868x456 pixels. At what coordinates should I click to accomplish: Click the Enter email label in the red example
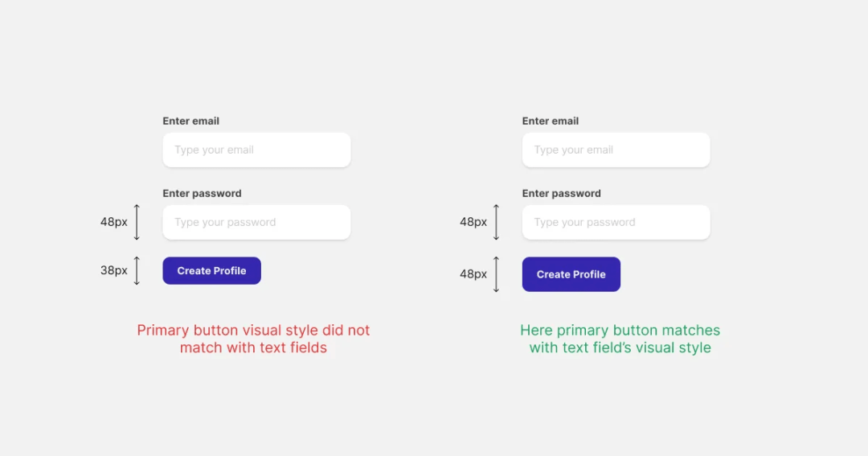coord(191,121)
